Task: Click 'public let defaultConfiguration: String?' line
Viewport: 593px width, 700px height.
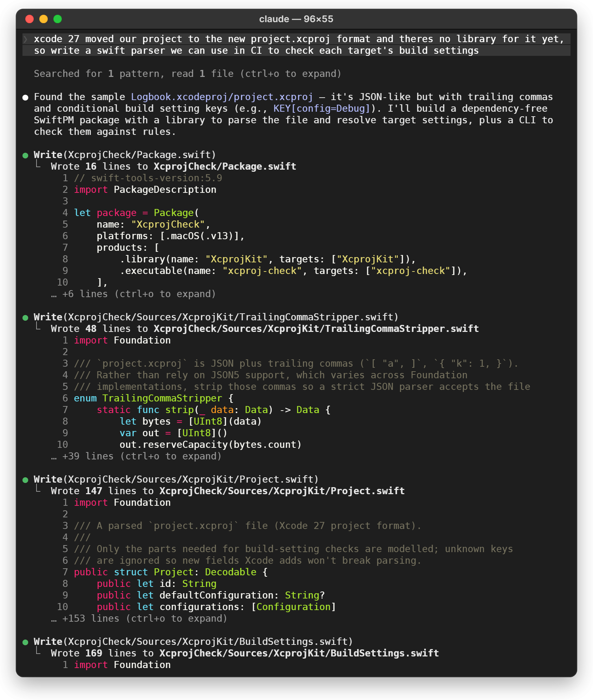Action: click(x=211, y=595)
